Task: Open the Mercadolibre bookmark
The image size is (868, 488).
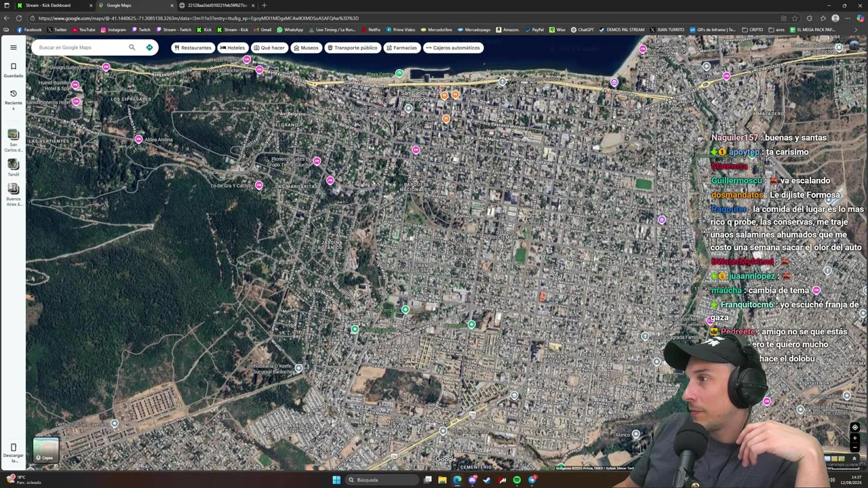Action: 436,30
